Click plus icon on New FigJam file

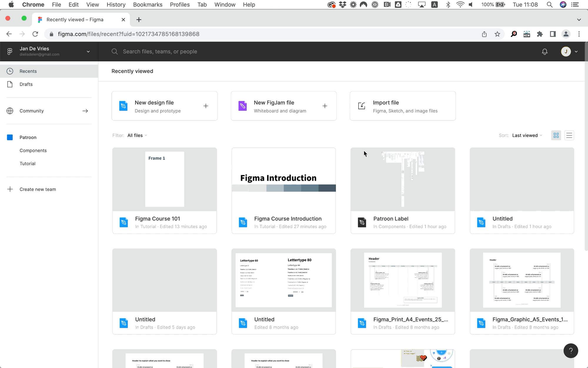click(325, 106)
